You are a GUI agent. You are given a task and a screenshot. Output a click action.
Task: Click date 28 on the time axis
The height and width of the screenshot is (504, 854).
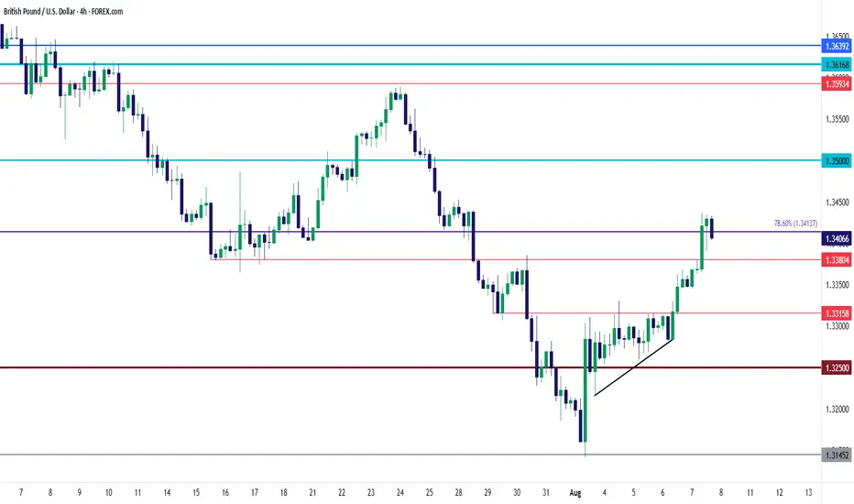(x=458, y=493)
